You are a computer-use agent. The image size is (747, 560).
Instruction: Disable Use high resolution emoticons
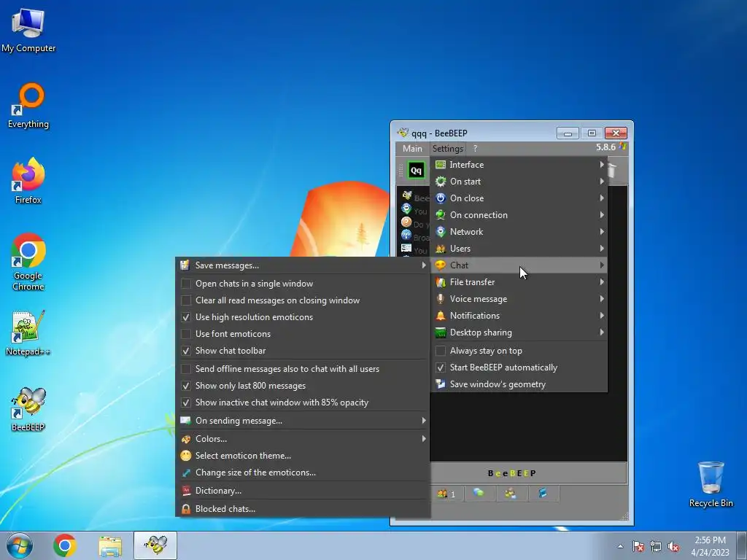click(186, 317)
